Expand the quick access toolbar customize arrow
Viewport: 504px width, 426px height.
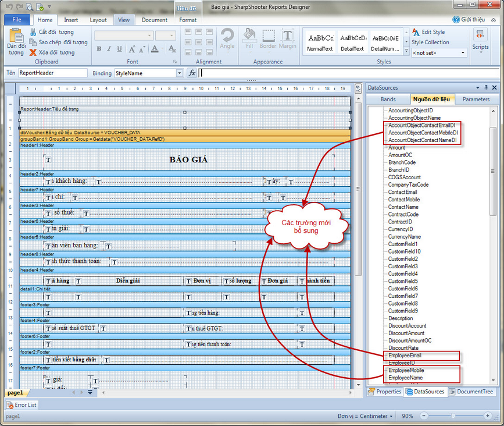49,7
